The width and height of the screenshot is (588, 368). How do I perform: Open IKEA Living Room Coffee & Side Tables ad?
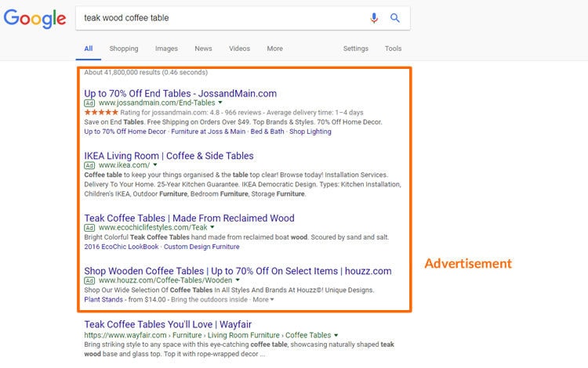169,156
